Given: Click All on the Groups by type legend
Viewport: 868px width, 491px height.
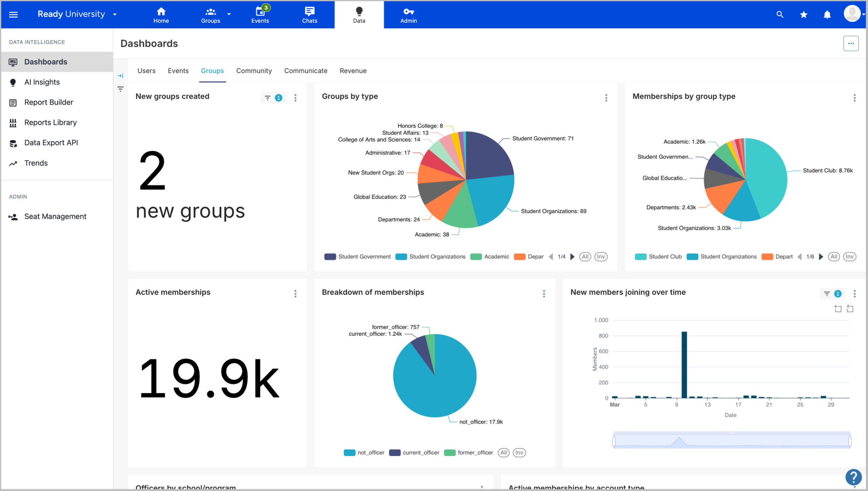Looking at the screenshot, I should (585, 257).
